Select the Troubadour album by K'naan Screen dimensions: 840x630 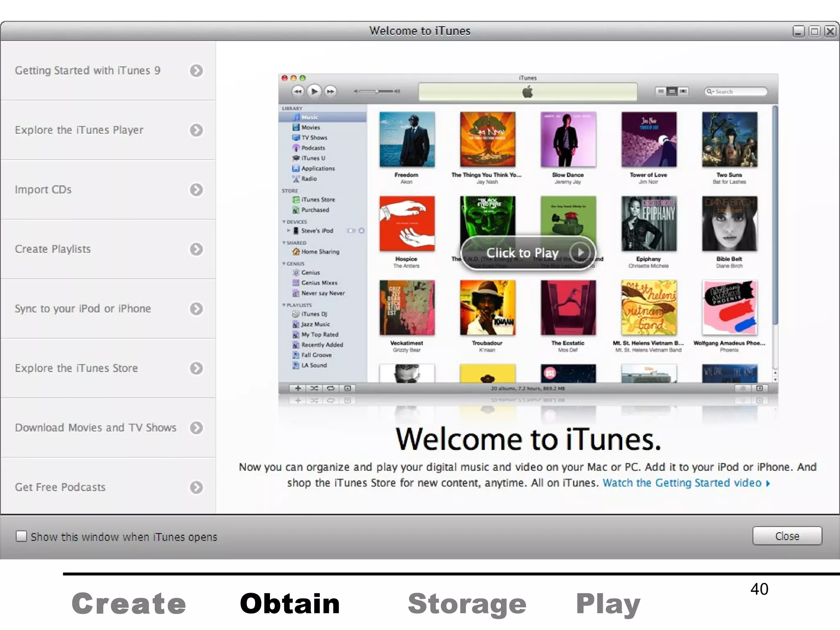[487, 308]
